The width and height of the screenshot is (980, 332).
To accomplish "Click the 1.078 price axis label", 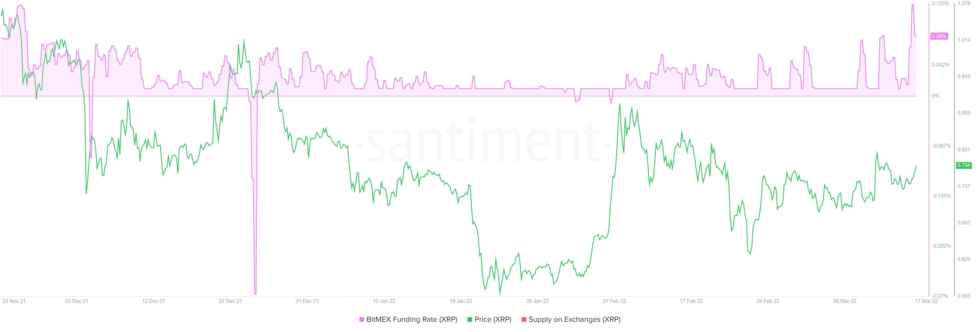I will pos(964,3).
